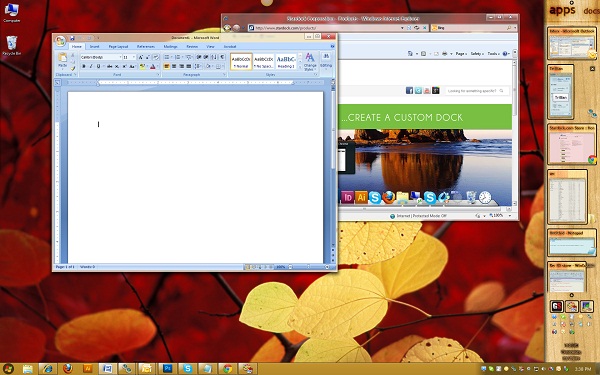Click Word's zoom slider in status bar
Screen dimensions: 600x375
pos(308,267)
